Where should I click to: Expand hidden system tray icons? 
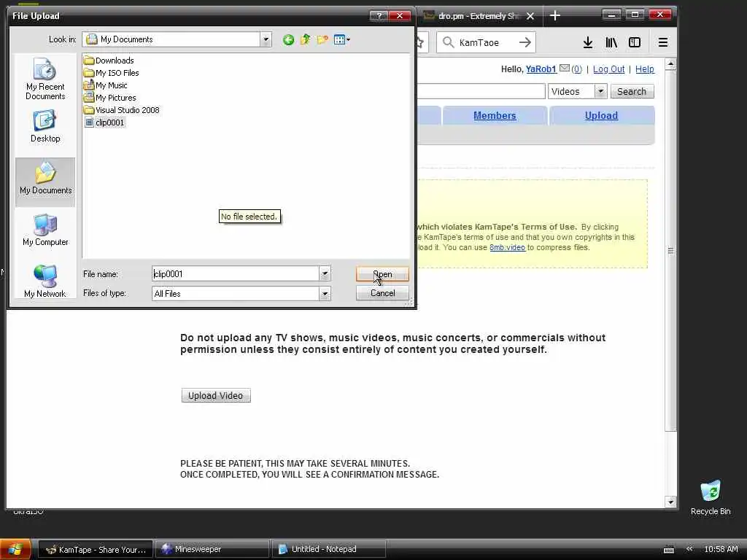tap(689, 549)
